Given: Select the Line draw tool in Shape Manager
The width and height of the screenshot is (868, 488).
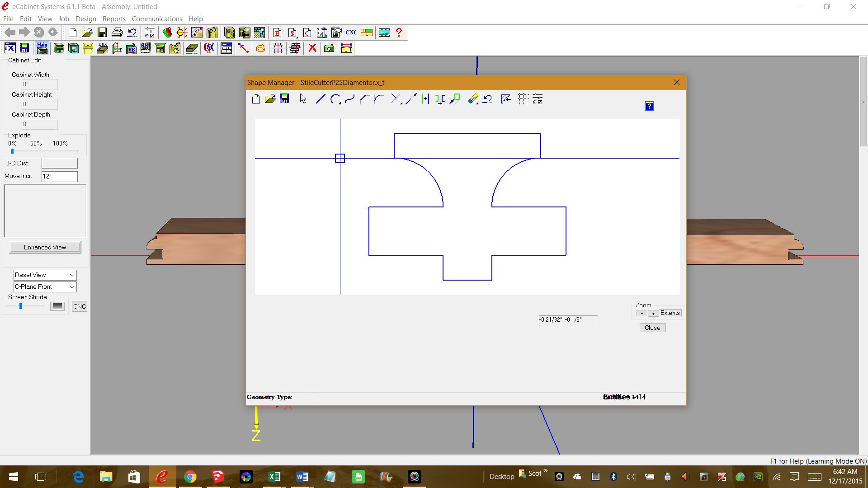Looking at the screenshot, I should (321, 99).
